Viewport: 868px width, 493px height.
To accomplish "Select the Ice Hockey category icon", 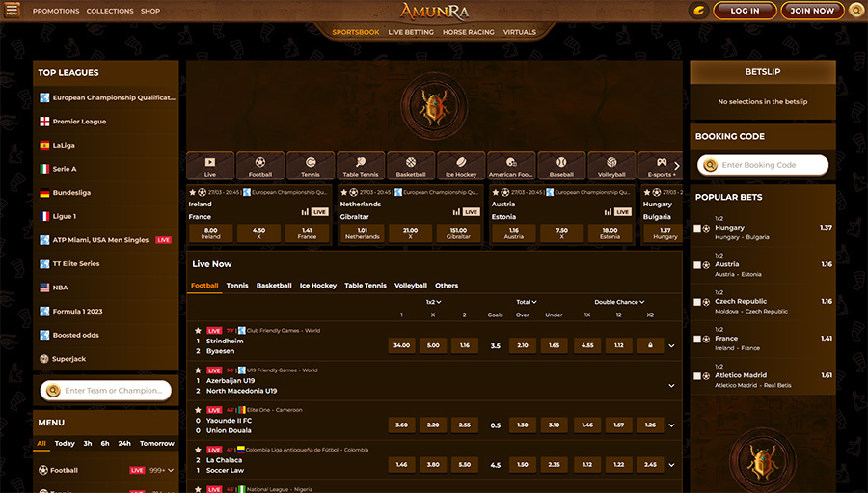I will [461, 165].
